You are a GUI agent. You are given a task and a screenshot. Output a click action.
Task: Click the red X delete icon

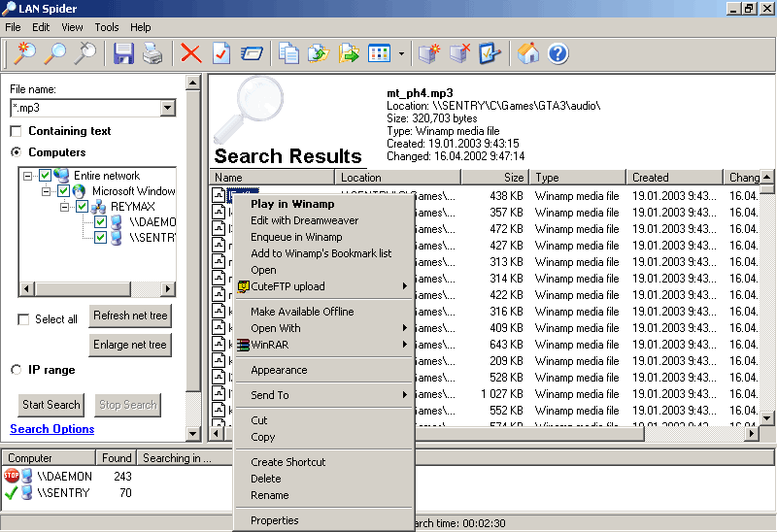pos(190,53)
